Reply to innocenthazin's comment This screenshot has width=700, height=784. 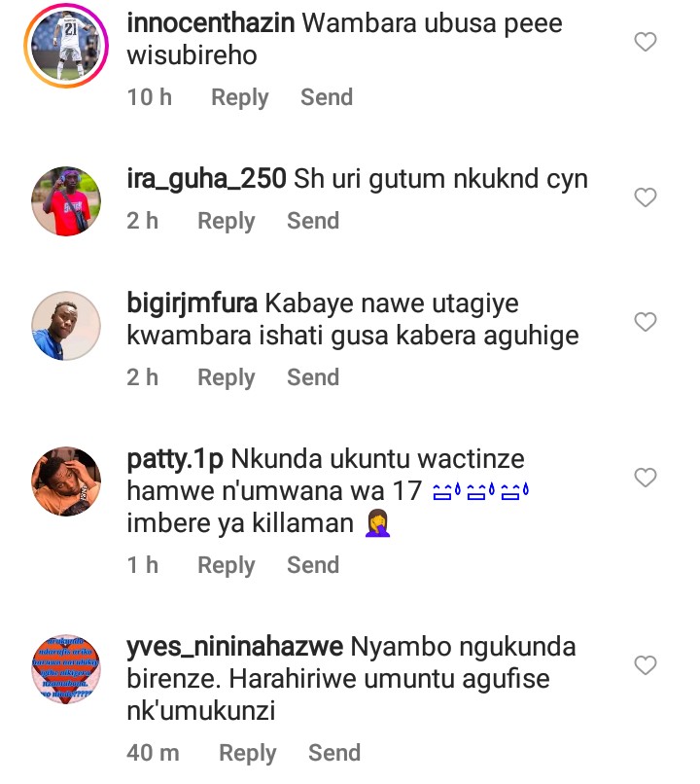pyautogui.click(x=240, y=97)
